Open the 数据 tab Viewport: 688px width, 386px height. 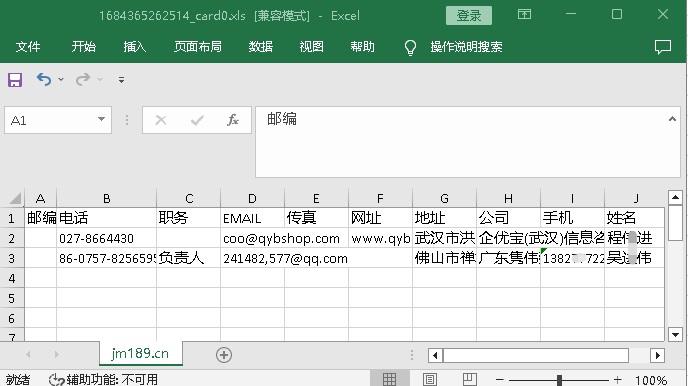click(261, 46)
